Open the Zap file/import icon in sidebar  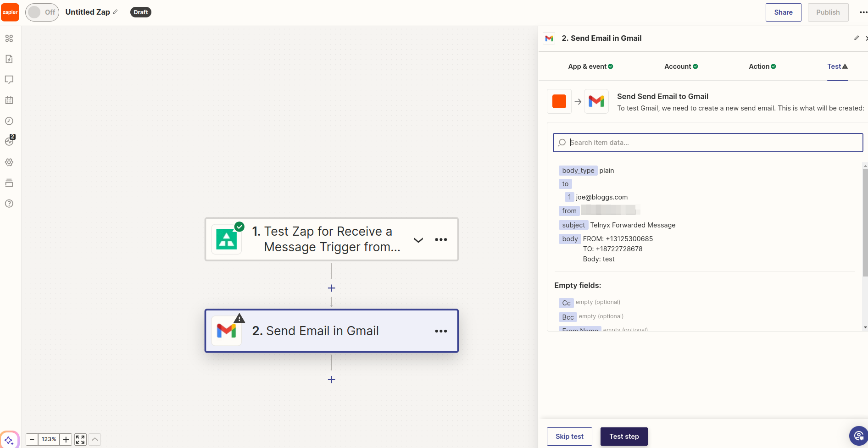pyautogui.click(x=9, y=59)
